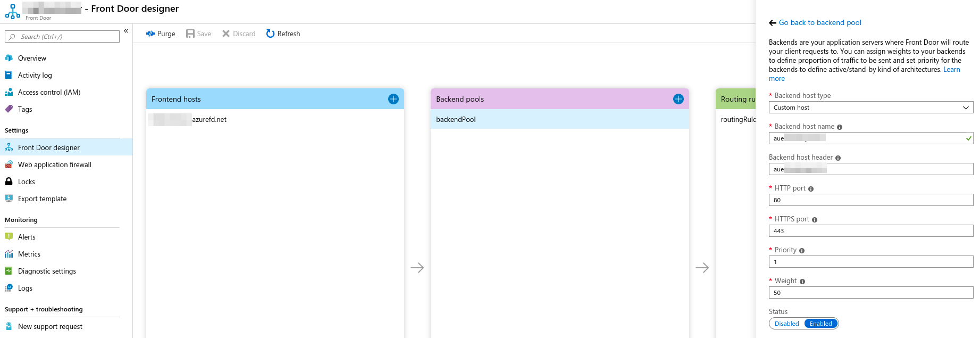980x338 pixels.
Task: Select Front Door designer in sidebar
Action: [66, 147]
